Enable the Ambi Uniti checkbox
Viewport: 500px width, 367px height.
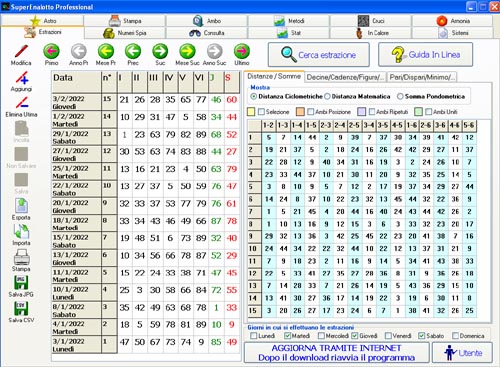[429, 112]
